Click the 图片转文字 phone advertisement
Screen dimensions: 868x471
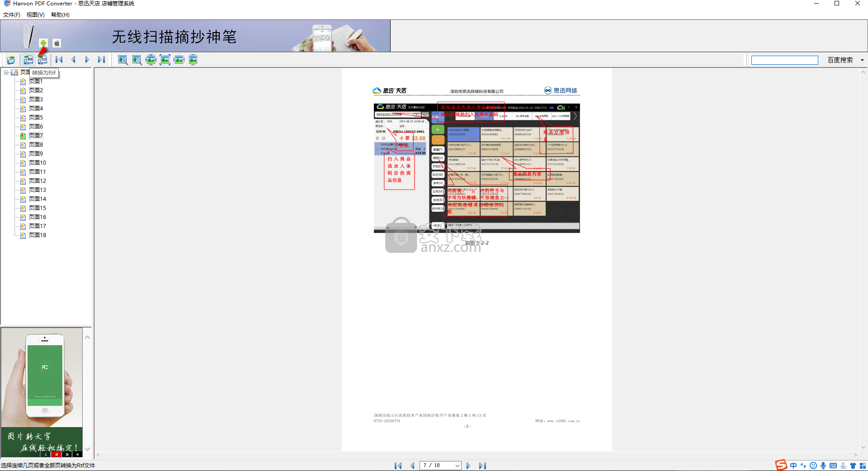(42, 392)
